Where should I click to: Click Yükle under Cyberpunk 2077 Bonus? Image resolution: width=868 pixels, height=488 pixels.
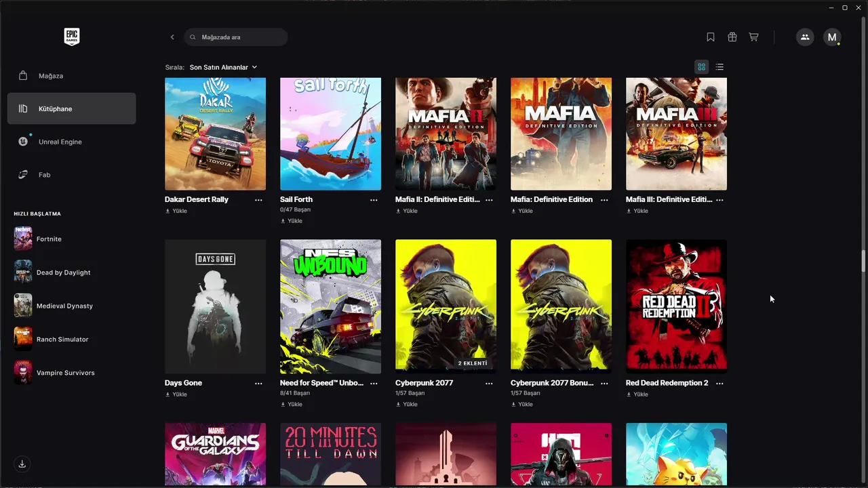point(521,404)
